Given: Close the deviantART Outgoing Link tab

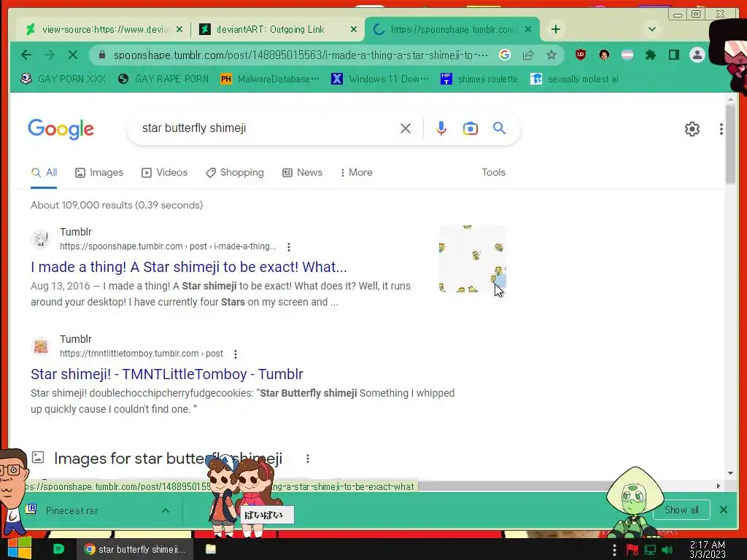Looking at the screenshot, I should (x=354, y=29).
